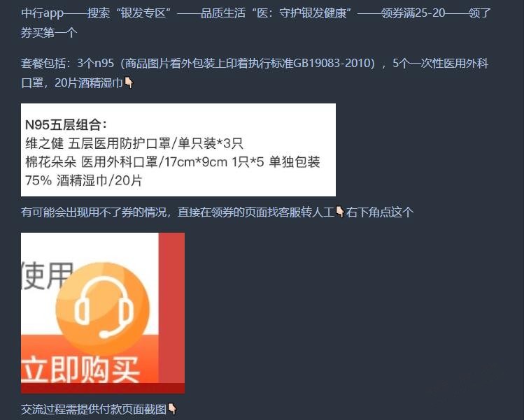Click the pointing hand emoji after 转人工
Screen dimensions: 524x420
[340, 212]
